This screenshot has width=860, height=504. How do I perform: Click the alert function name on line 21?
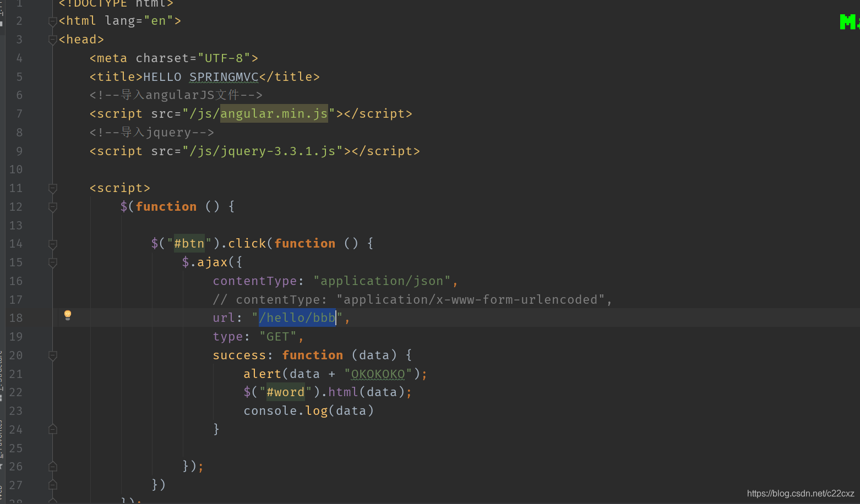coord(262,374)
